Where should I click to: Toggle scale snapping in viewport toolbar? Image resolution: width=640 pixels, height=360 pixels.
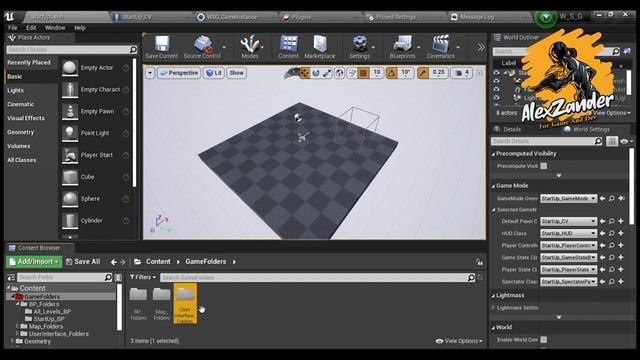click(x=423, y=73)
